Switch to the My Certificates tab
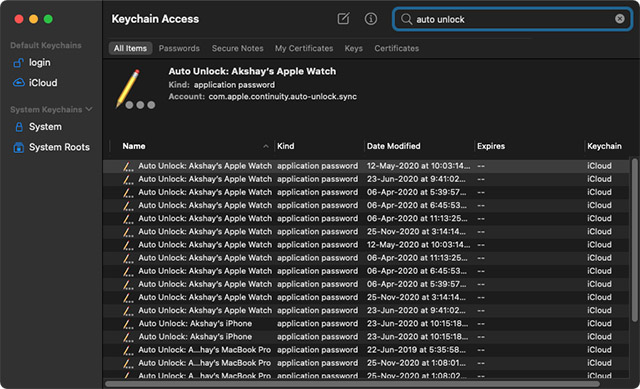 click(x=304, y=48)
